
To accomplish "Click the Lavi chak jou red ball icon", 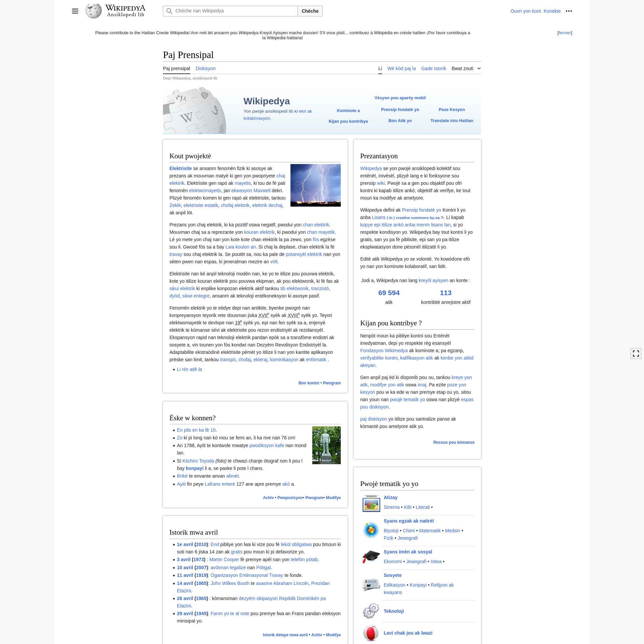I will coord(371,633).
